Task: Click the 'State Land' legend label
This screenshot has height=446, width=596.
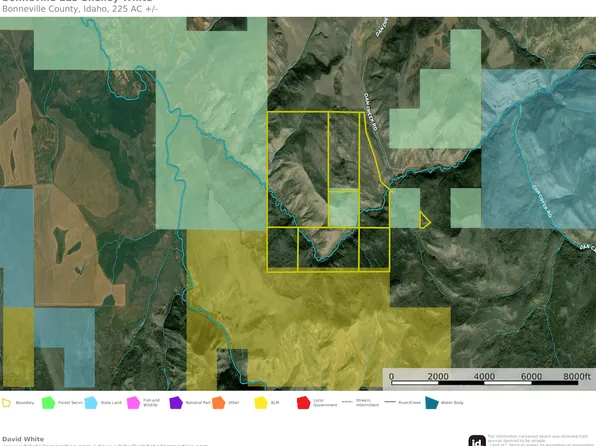Action: [x=111, y=403]
